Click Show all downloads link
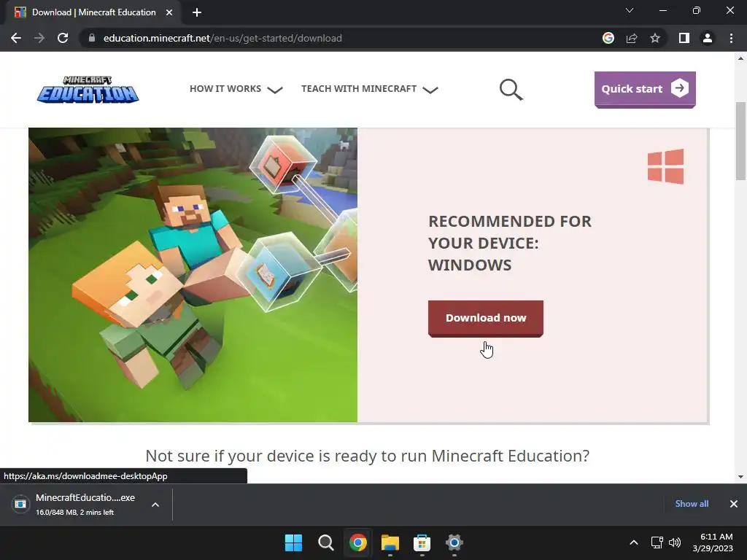 (x=692, y=504)
